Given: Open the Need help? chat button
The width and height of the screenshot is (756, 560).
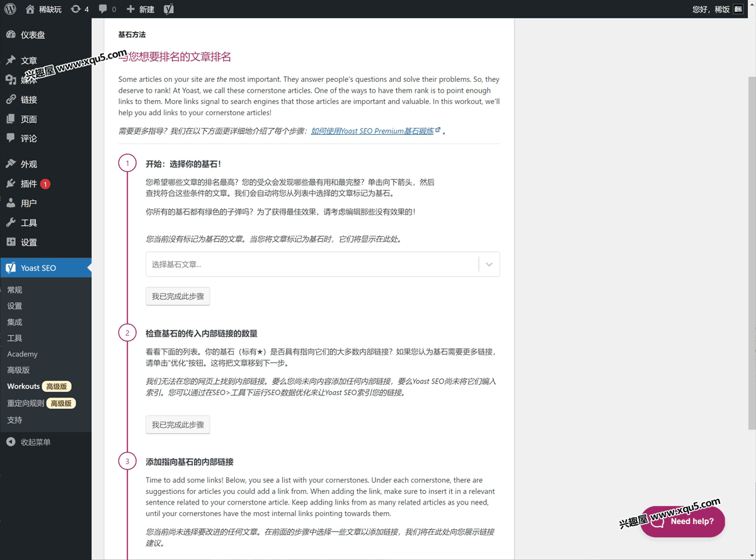Looking at the screenshot, I should [683, 522].
